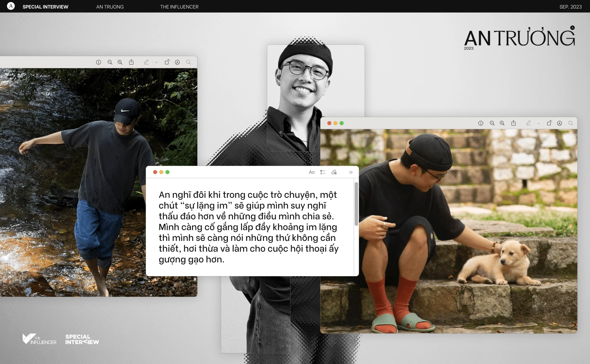
Task: Open the AN TRUONG top bar item
Action: coord(110,7)
